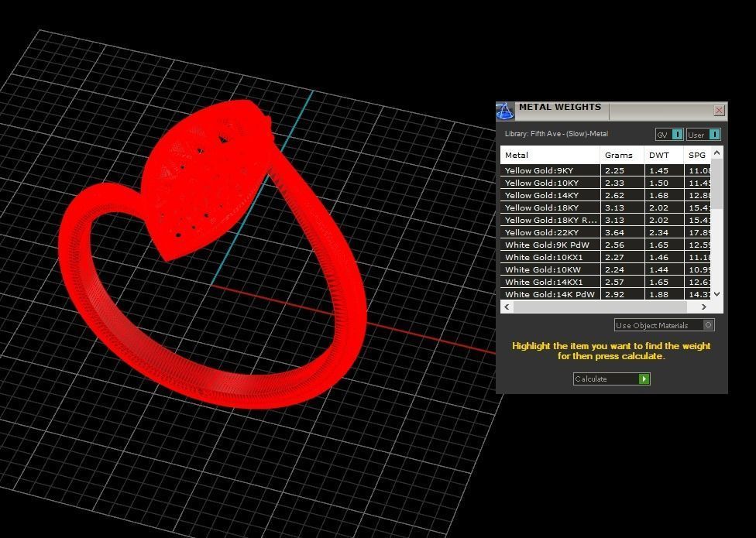Close the Metal Weights panel
The height and width of the screenshot is (538, 756).
point(719,110)
